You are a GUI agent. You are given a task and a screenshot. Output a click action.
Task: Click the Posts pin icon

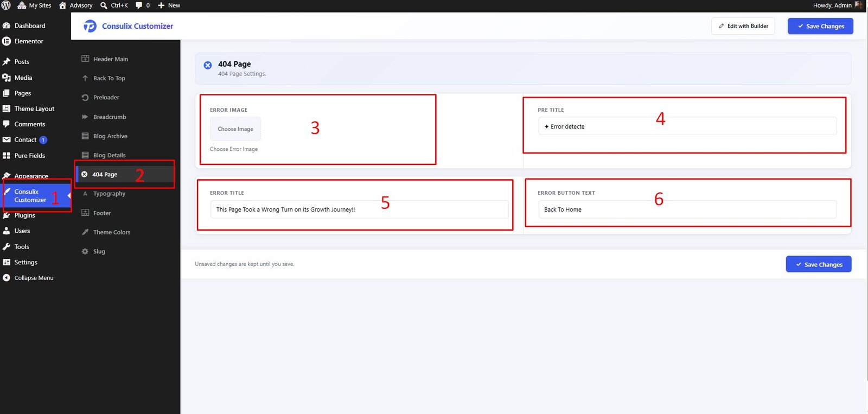pyautogui.click(x=7, y=62)
